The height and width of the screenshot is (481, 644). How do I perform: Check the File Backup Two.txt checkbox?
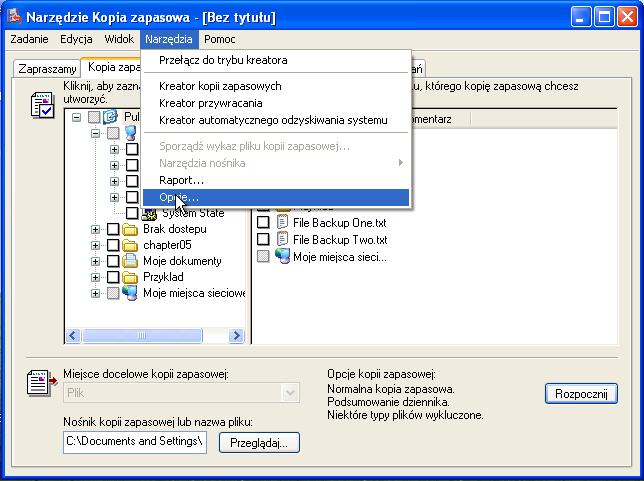(x=263, y=239)
